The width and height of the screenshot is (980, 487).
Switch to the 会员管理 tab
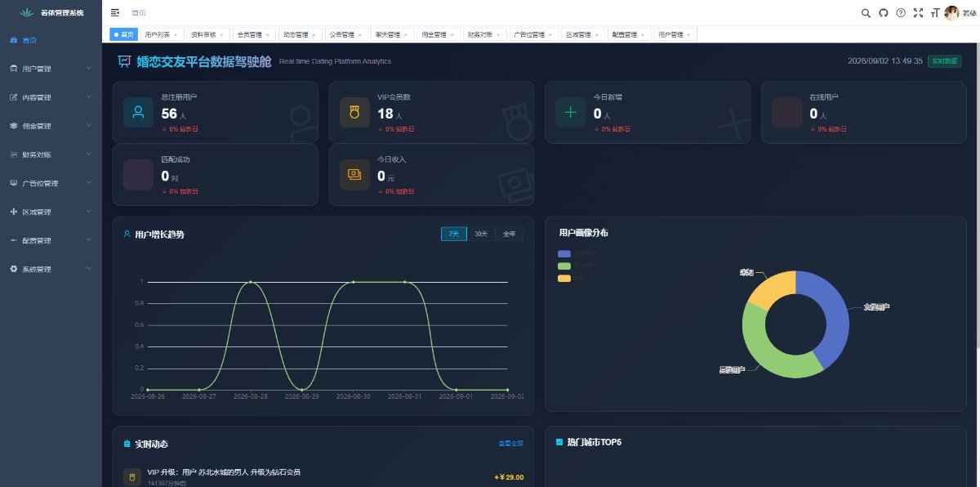[252, 34]
